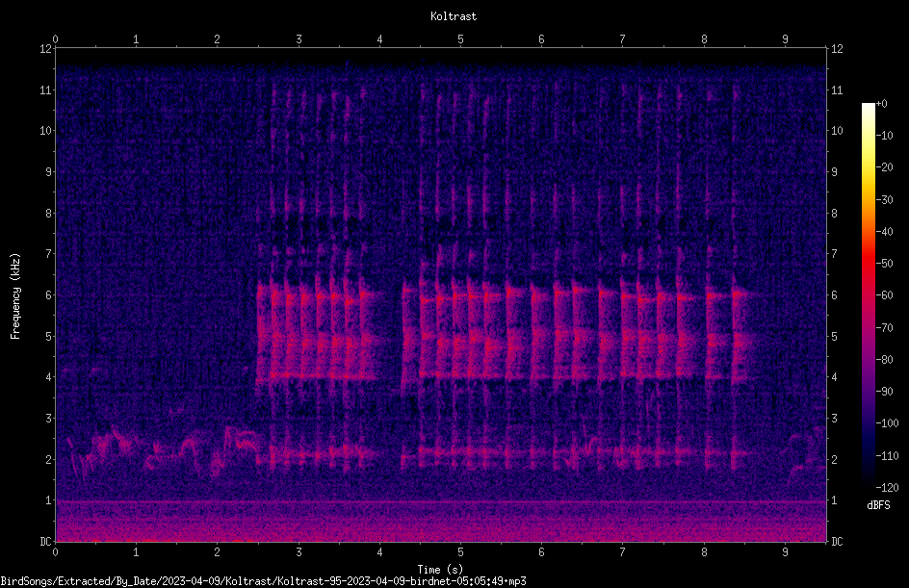Click the 5 second mark on bottom time axis

coord(460,552)
